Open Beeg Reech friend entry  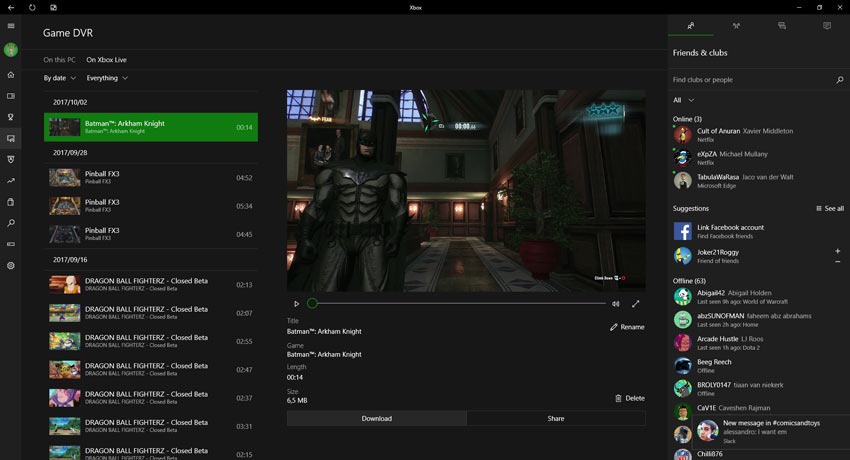coord(758,366)
